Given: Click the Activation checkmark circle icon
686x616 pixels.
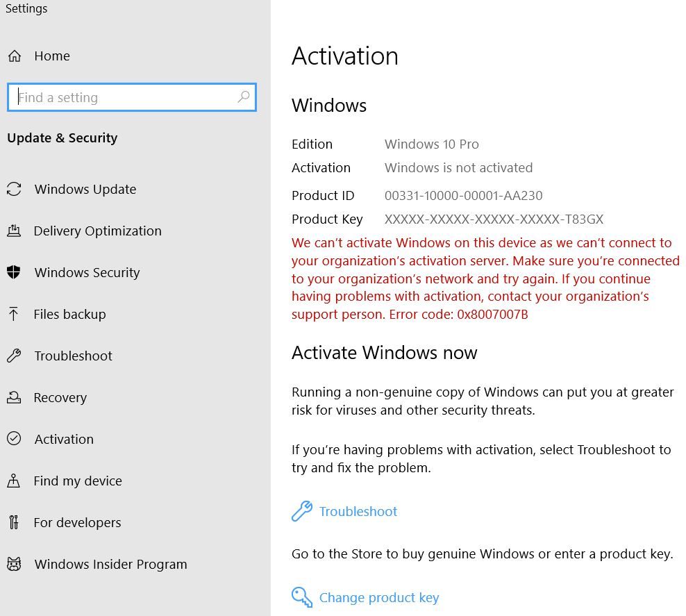Looking at the screenshot, I should (x=14, y=438).
